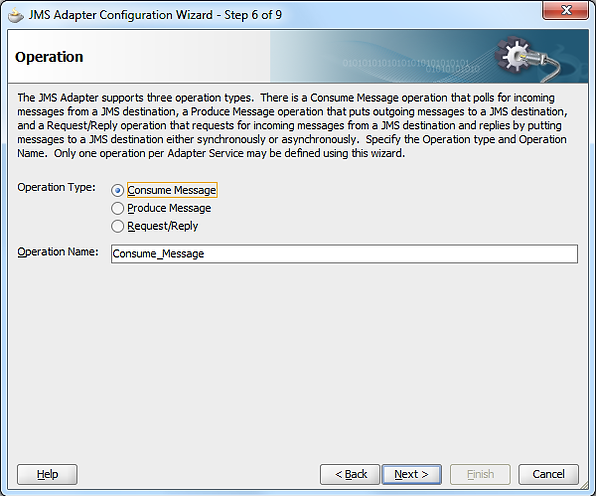Open the Help button
The height and width of the screenshot is (496, 596).
[47, 474]
